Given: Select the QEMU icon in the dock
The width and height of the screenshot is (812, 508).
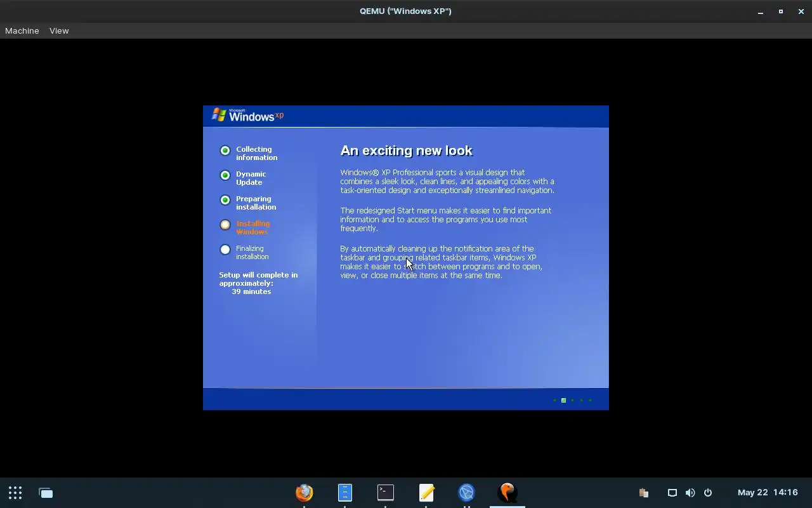Looking at the screenshot, I should click(507, 492).
